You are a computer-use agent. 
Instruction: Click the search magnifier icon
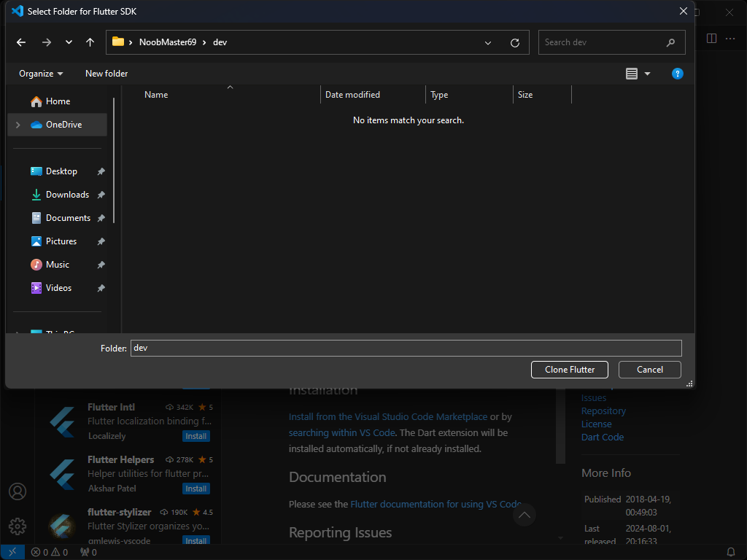[x=670, y=43]
